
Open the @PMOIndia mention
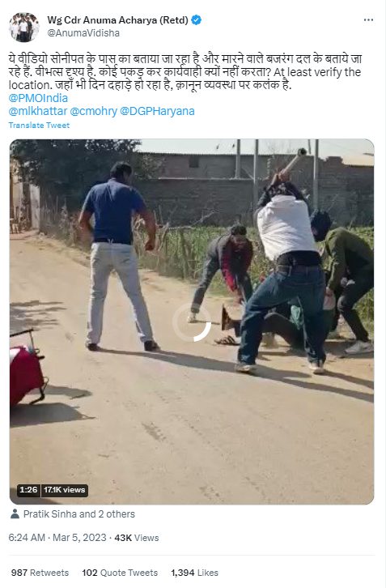[x=38, y=98]
